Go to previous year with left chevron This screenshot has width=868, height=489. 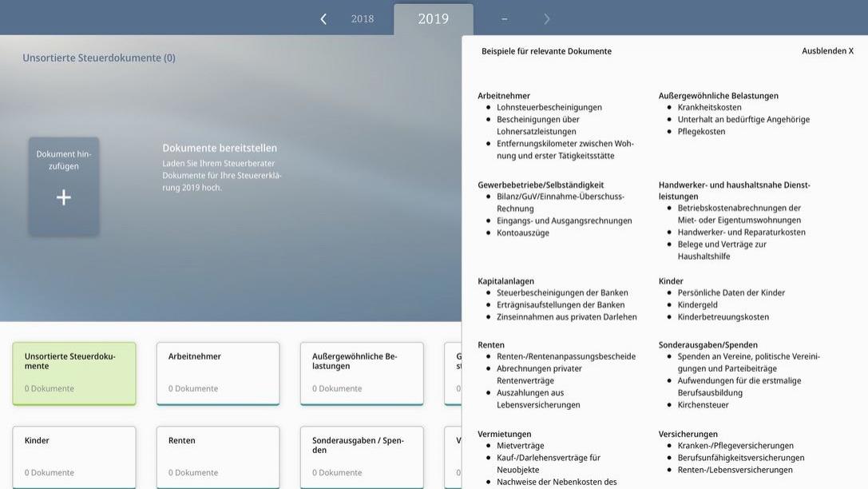(323, 19)
